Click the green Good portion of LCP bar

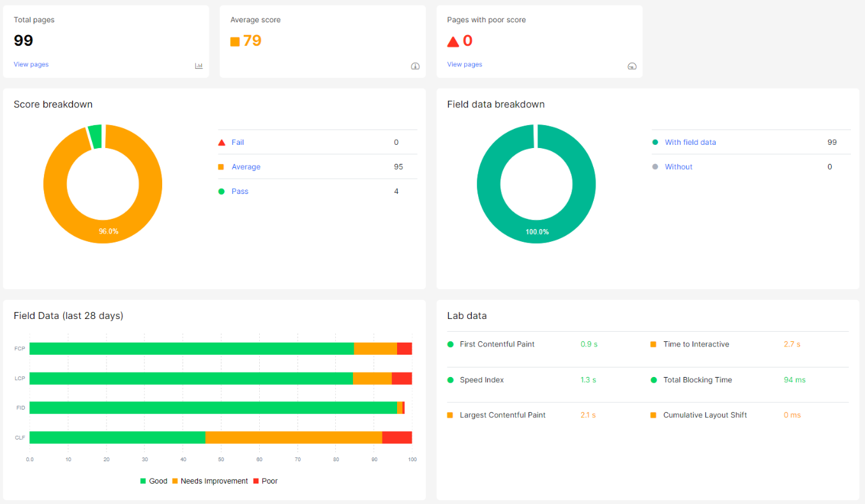coord(191,378)
